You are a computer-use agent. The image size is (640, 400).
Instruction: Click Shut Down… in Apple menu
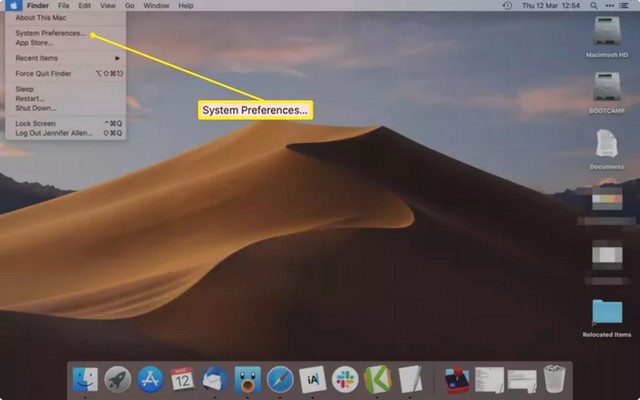tap(37, 108)
